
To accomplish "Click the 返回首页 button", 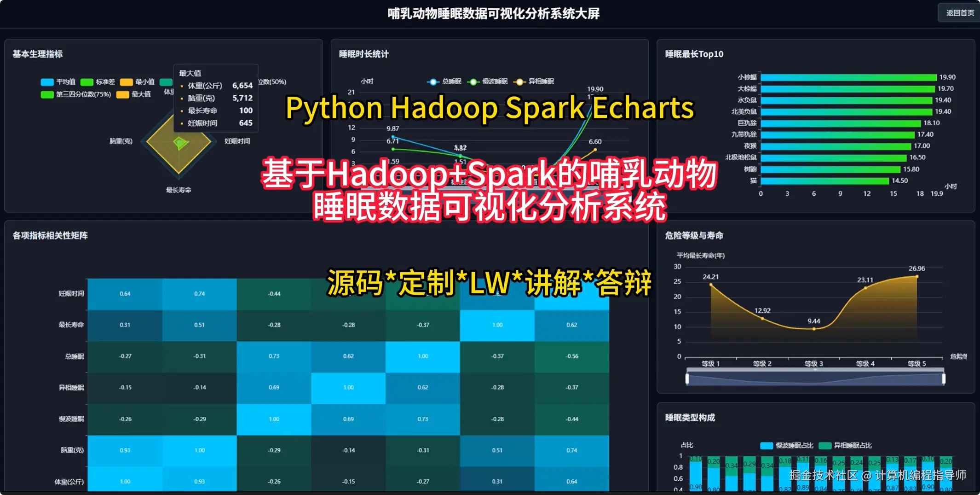I will click(959, 13).
